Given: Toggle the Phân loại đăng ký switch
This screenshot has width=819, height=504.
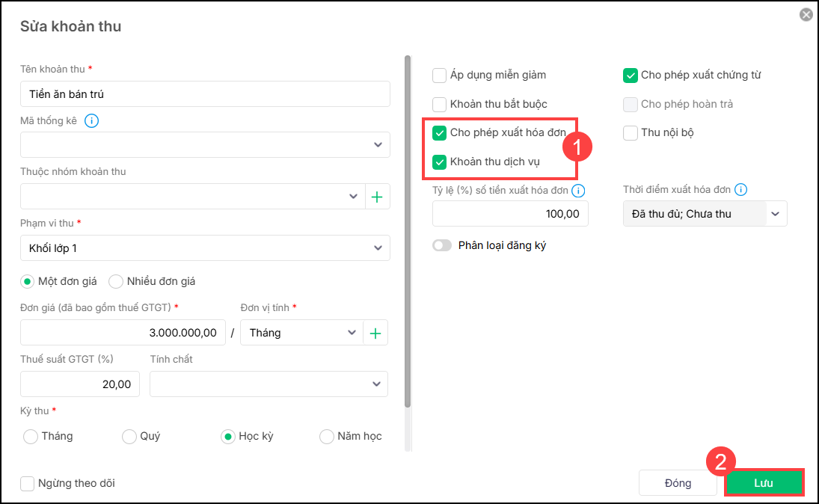Looking at the screenshot, I should (x=442, y=245).
